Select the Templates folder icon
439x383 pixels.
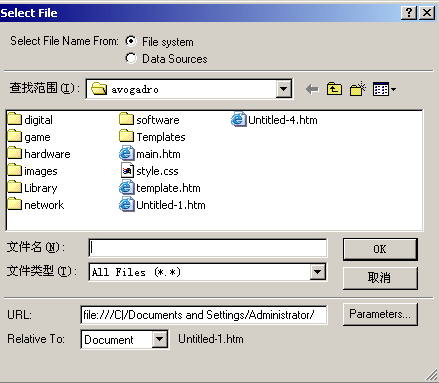coord(126,136)
